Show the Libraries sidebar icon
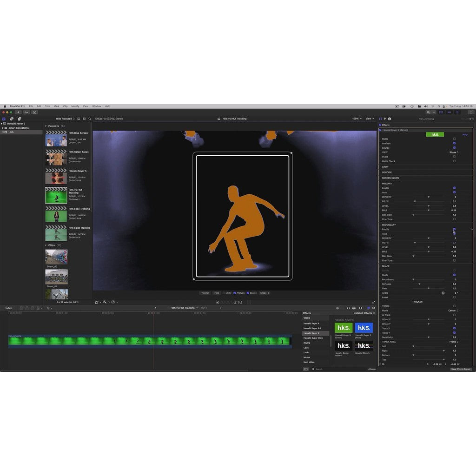This screenshot has width=476, height=476. point(4,119)
